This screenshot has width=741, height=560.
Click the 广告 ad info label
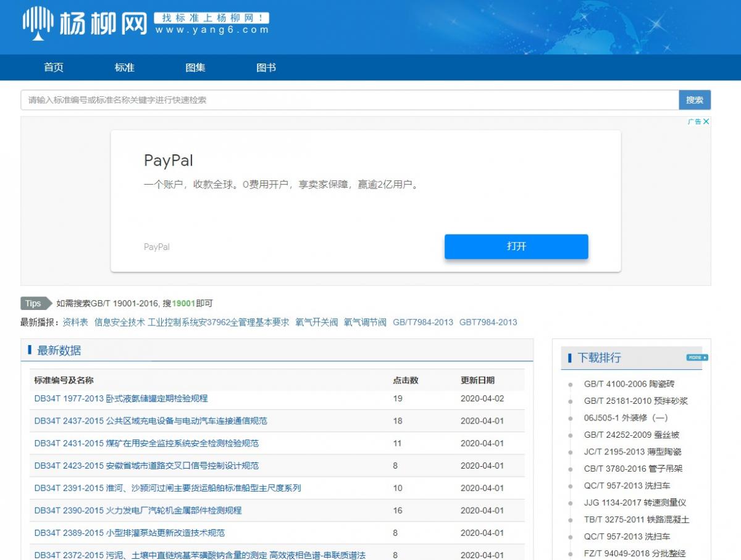point(695,122)
